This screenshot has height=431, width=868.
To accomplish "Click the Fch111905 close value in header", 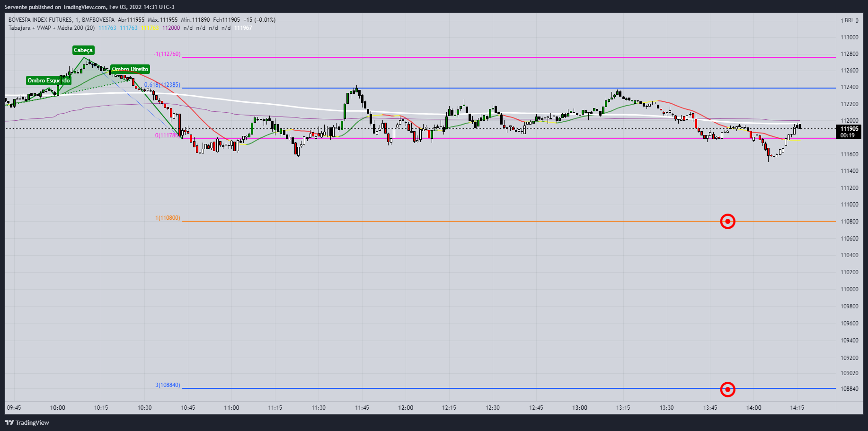I will [226, 20].
